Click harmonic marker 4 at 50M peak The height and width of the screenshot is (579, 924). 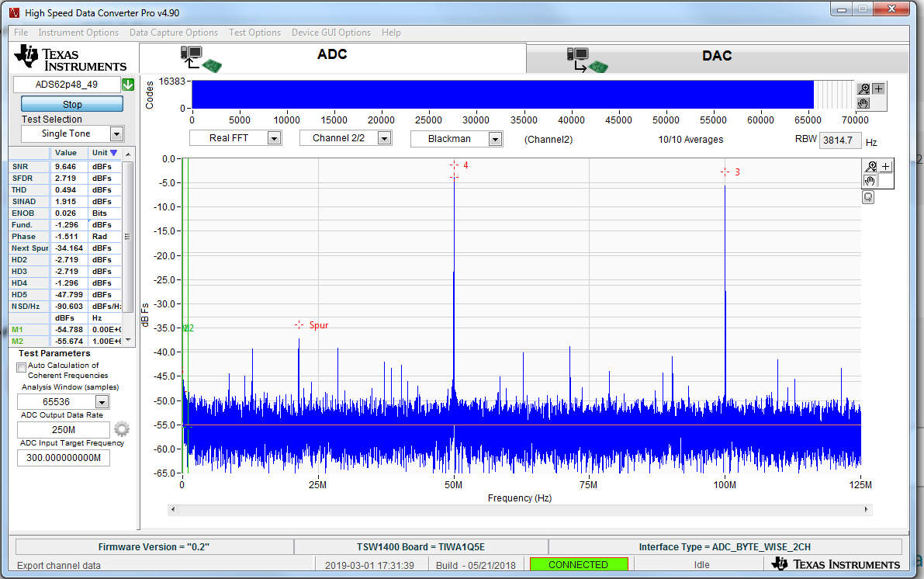point(465,165)
